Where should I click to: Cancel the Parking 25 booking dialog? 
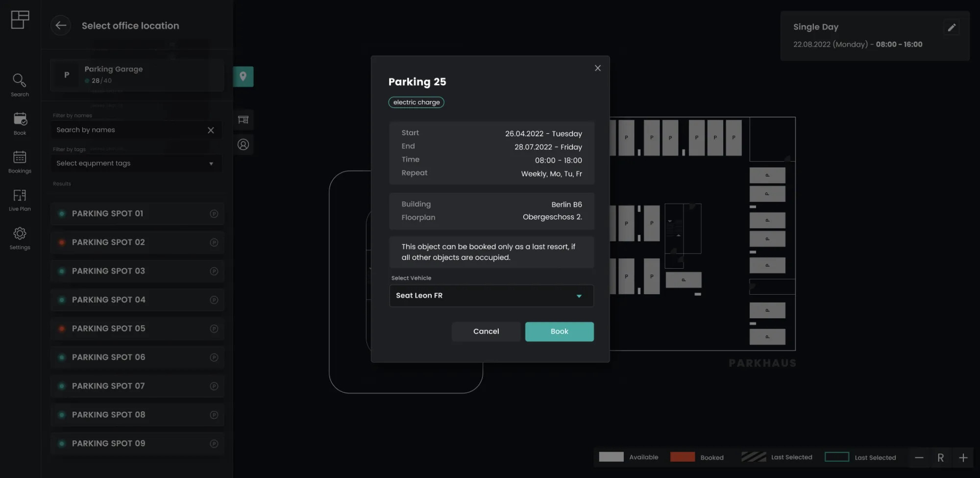point(486,331)
